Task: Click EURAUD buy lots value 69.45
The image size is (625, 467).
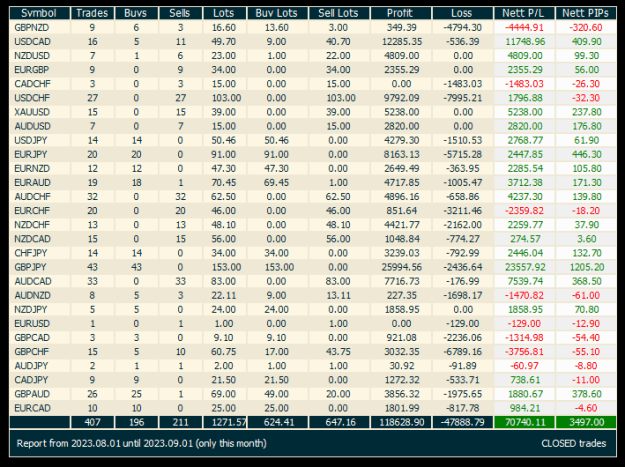Action: 277,182
